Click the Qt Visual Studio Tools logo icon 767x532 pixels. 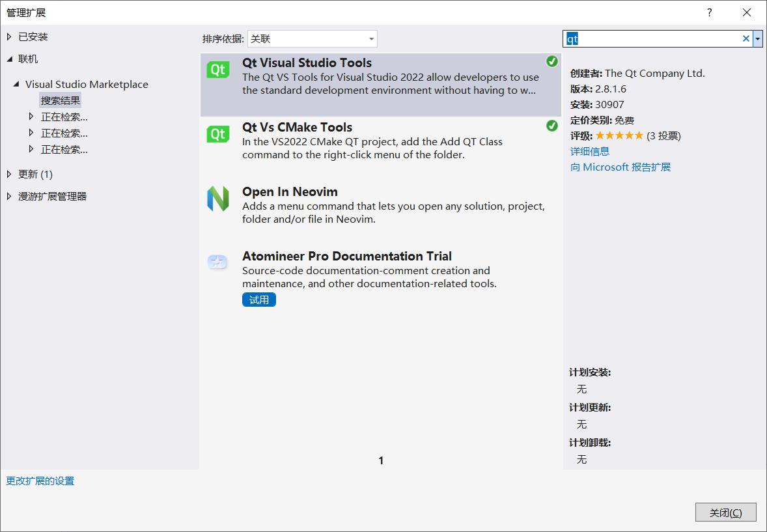pyautogui.click(x=217, y=70)
